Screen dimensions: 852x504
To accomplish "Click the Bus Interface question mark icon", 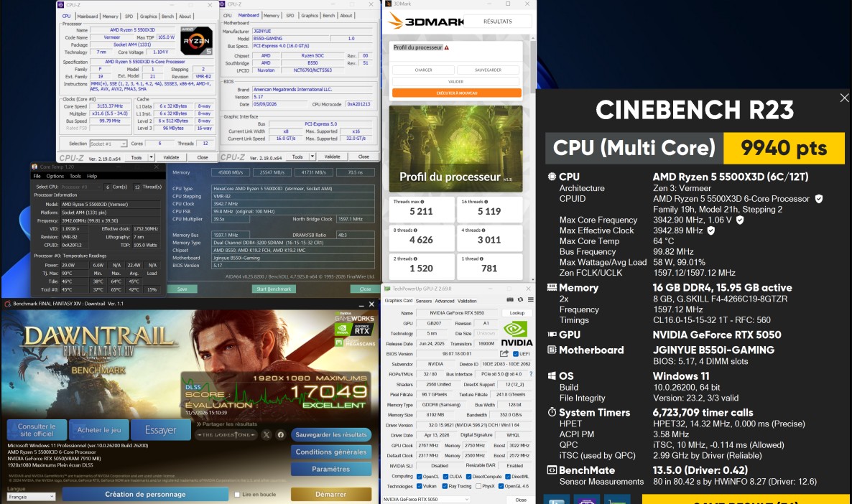I will (x=531, y=374).
